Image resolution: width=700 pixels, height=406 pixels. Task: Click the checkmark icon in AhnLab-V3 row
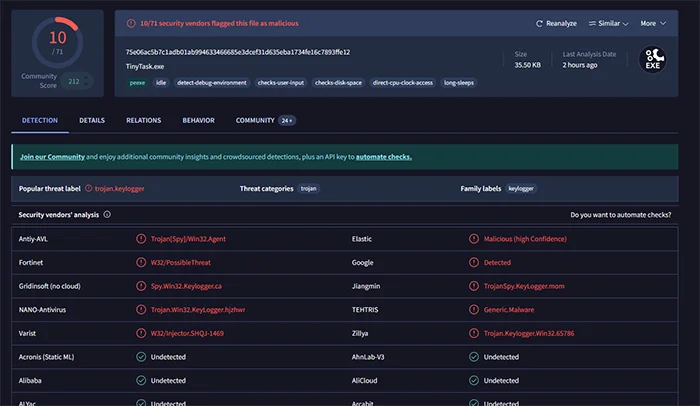(474, 357)
